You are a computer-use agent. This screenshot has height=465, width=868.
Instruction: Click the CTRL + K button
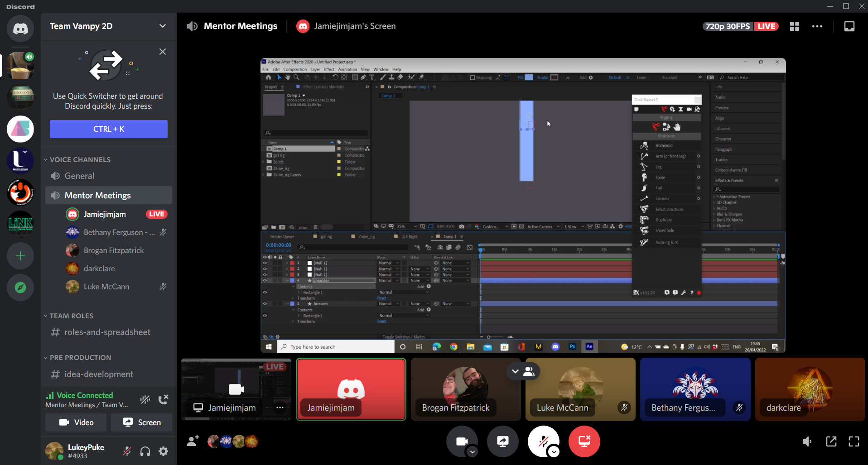[109, 129]
